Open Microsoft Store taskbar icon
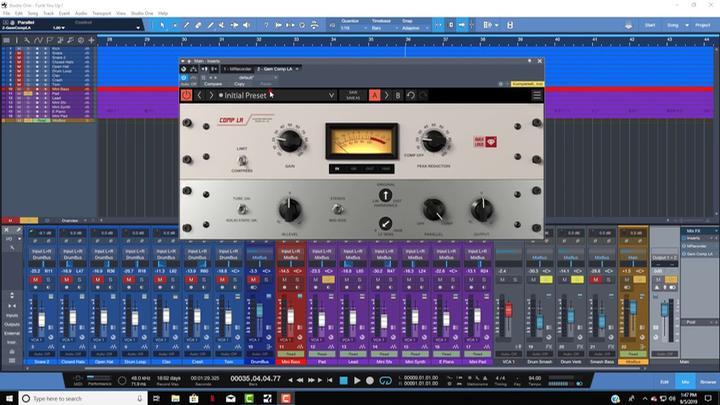 (x=194, y=398)
